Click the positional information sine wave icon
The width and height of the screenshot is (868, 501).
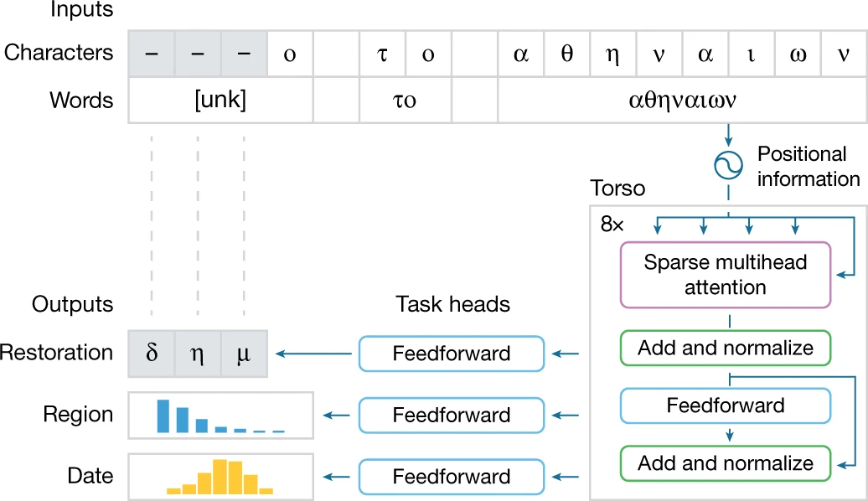click(727, 164)
